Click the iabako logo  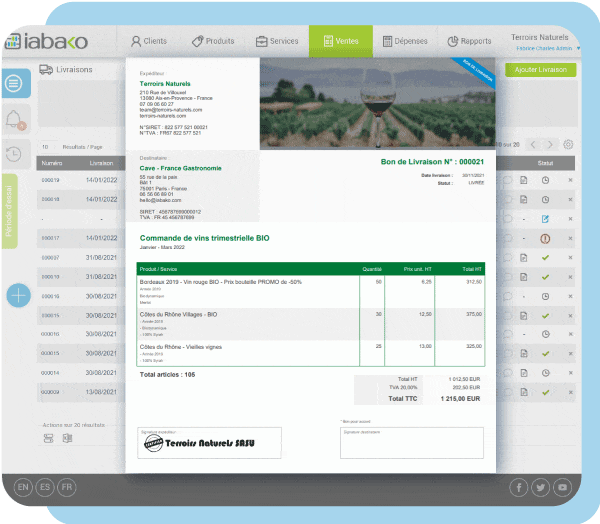click(x=46, y=41)
